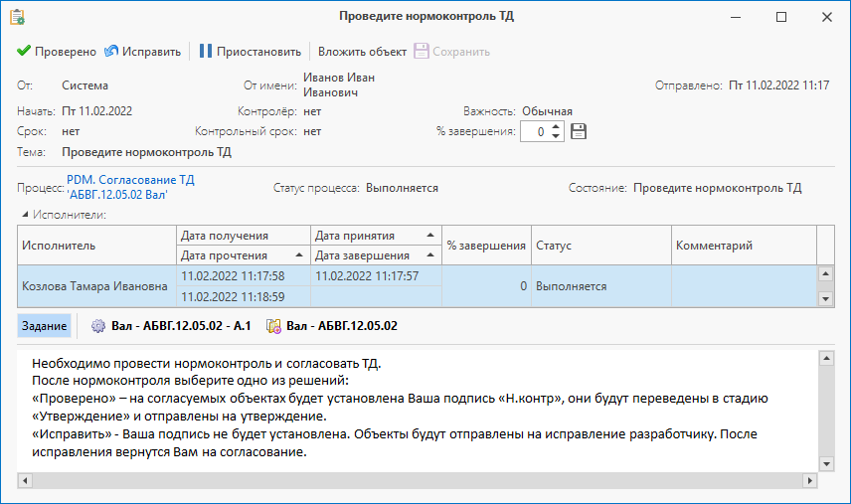Click the green Проверено checkmark icon

[x=23, y=51]
